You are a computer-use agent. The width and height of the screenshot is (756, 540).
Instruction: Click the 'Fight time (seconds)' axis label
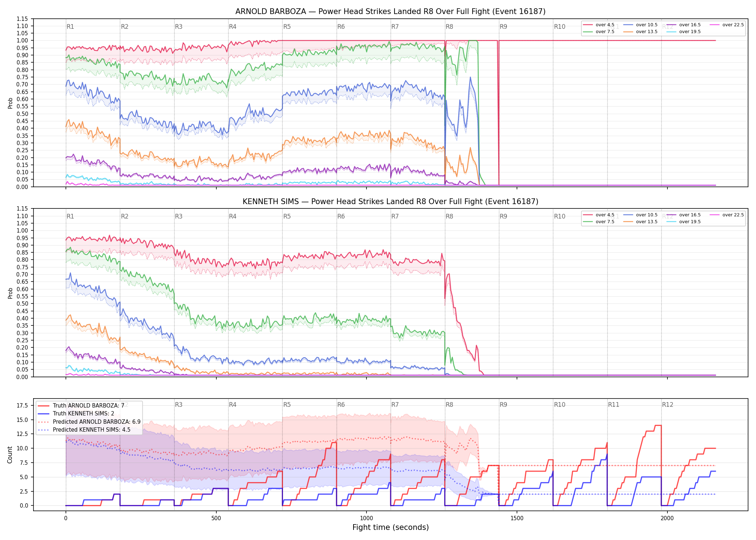(391, 527)
